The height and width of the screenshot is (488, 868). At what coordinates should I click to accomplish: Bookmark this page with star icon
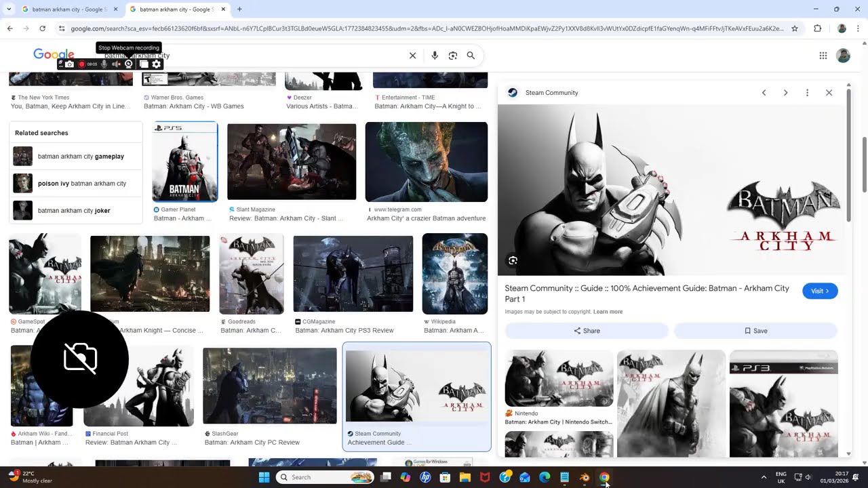[795, 28]
